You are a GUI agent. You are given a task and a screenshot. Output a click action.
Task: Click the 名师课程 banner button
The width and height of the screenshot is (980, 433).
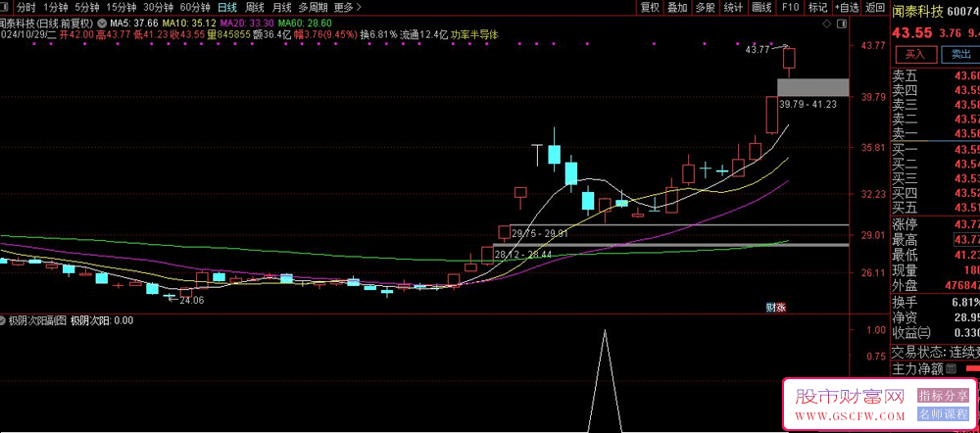[944, 413]
